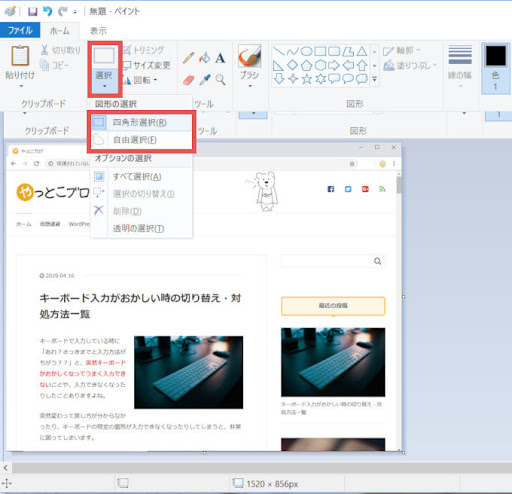Select the Rounded rectangle shape
512x494 pixels.
[334, 51]
